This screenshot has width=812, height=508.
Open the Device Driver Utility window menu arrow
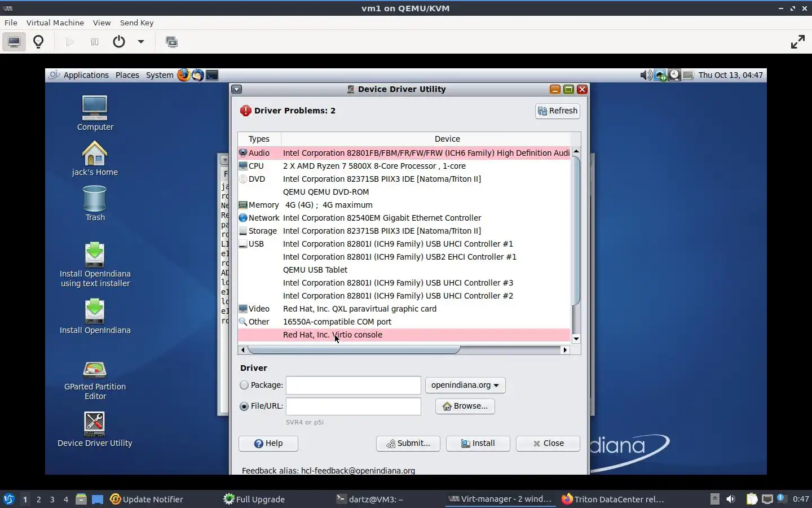pyautogui.click(x=237, y=89)
